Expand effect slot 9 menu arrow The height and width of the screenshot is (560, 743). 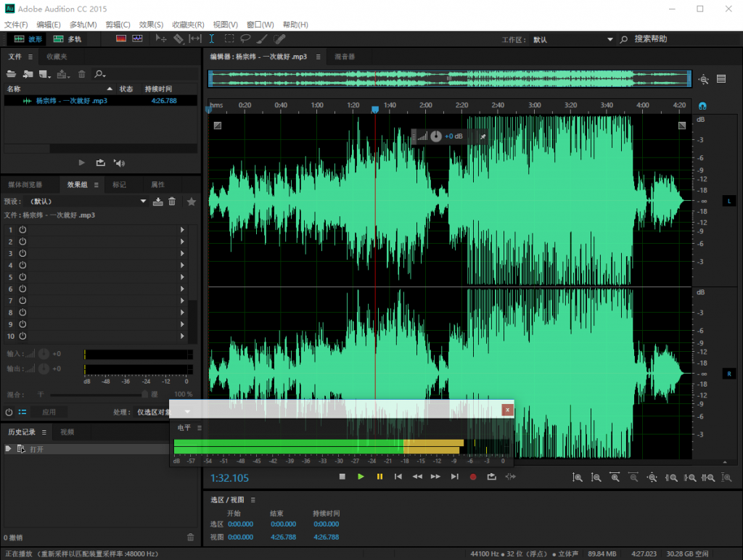(x=182, y=324)
